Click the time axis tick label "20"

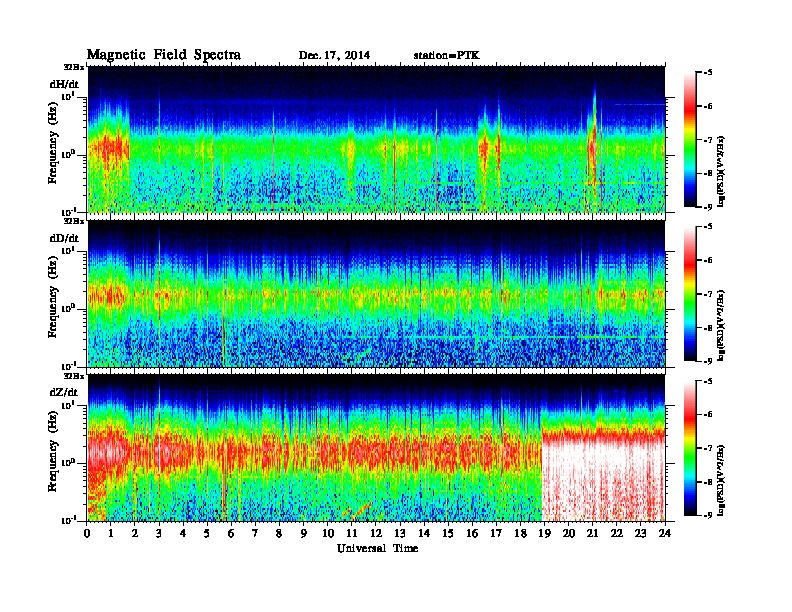[x=569, y=534]
